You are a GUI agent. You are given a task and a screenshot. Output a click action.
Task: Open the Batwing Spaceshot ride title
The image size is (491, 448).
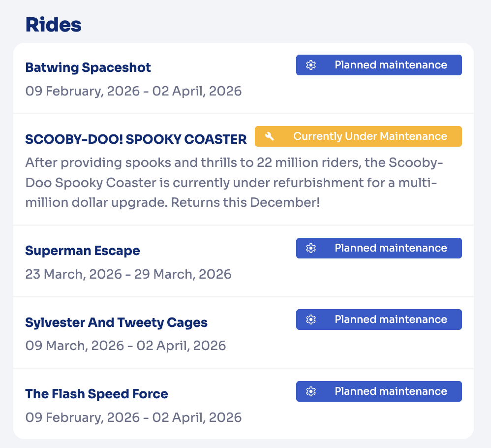pos(88,67)
